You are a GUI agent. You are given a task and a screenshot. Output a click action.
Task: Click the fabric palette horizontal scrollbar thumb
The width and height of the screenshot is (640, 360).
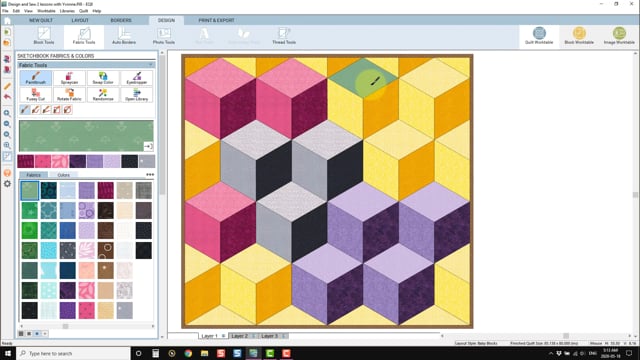65,326
